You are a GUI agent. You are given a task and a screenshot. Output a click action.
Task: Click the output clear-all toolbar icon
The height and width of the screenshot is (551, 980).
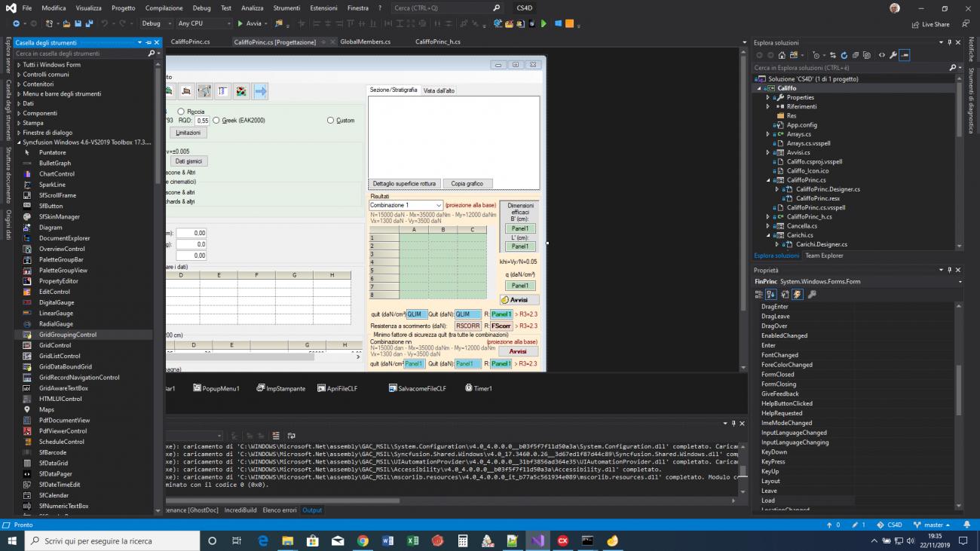click(276, 435)
